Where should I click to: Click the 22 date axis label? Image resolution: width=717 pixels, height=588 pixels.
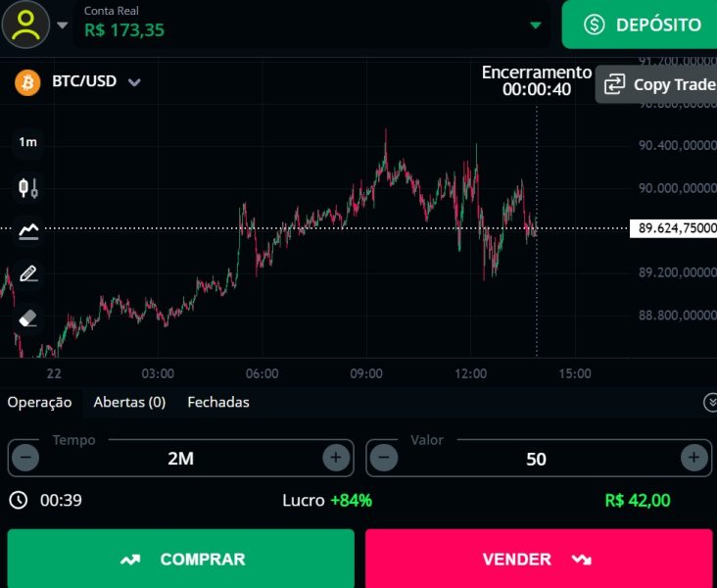click(x=54, y=373)
